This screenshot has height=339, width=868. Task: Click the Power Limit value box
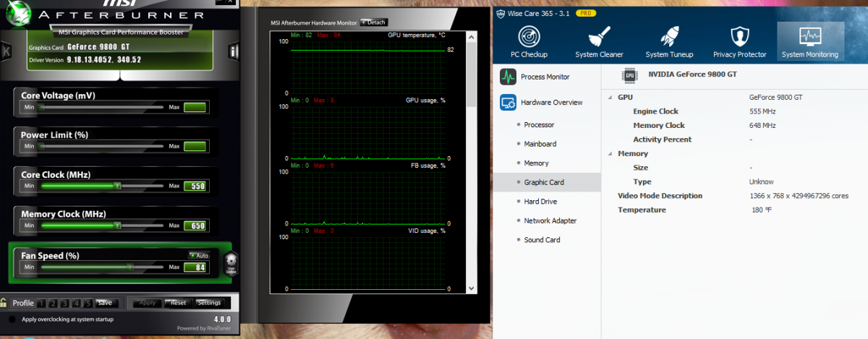click(x=195, y=146)
